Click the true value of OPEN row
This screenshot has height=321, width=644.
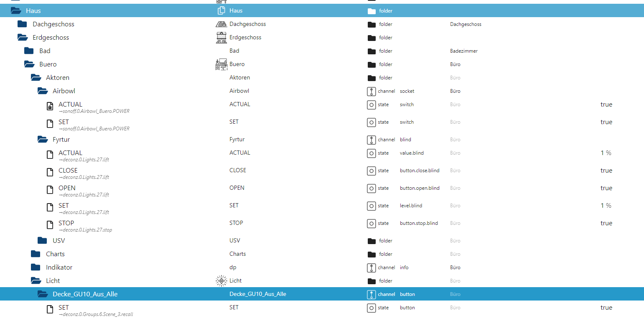click(x=606, y=188)
